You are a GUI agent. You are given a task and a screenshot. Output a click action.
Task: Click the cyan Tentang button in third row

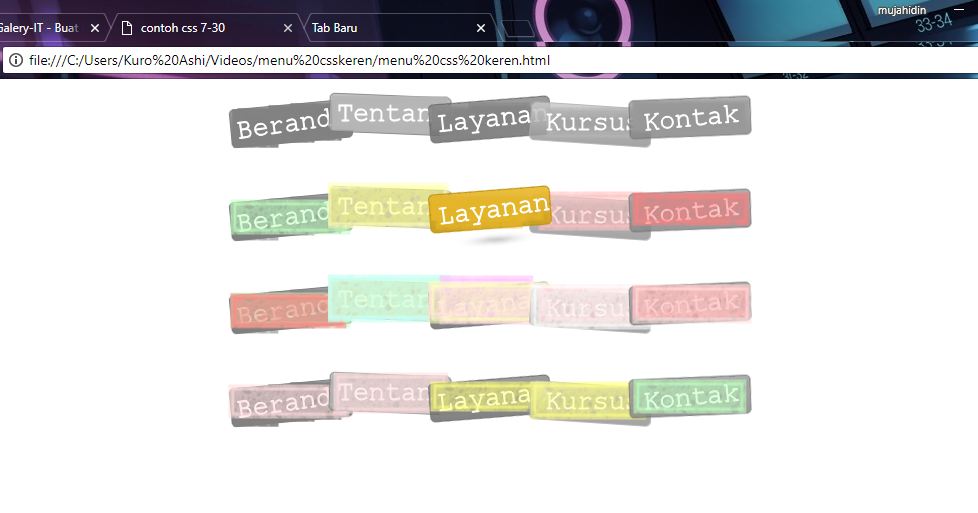point(388,300)
